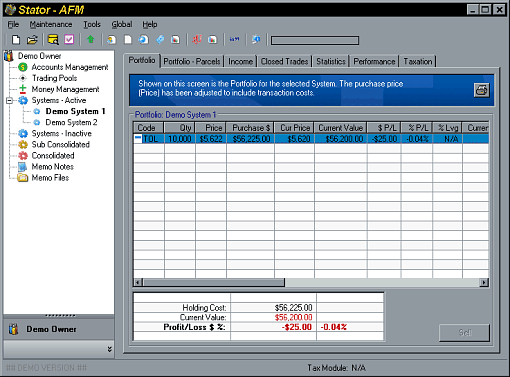Click the greyed-out Sell button
The image size is (510, 377).
(464, 333)
